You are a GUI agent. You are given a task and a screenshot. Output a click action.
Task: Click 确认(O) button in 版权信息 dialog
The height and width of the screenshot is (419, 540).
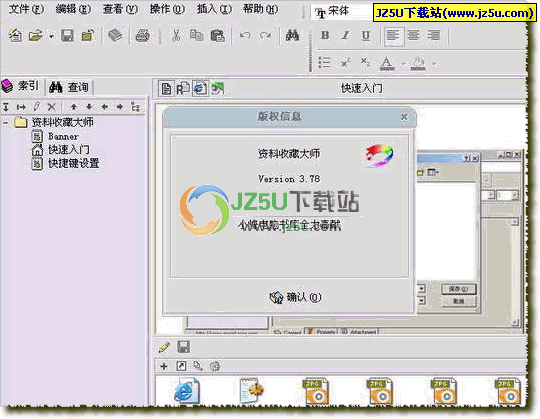tap(295, 297)
